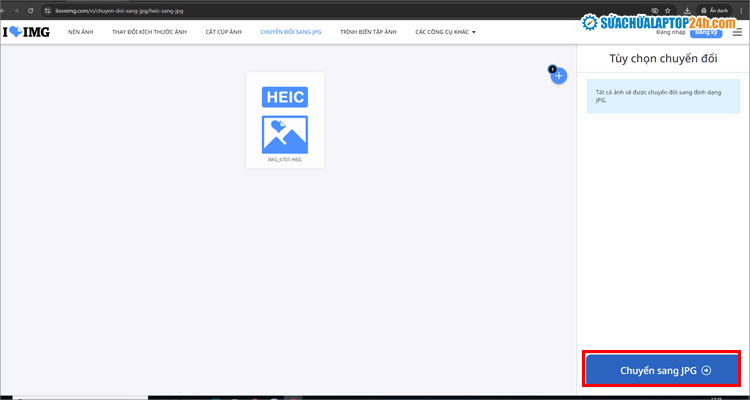Open the browser downloads icon
Screen dimensions: 750x400
coord(688,10)
